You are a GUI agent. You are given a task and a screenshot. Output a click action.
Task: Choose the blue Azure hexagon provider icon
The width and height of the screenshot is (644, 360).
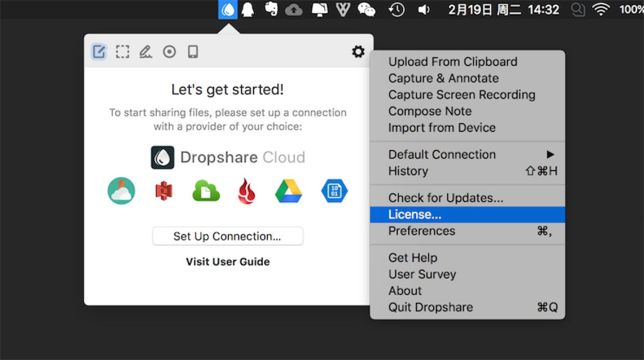coord(334,191)
